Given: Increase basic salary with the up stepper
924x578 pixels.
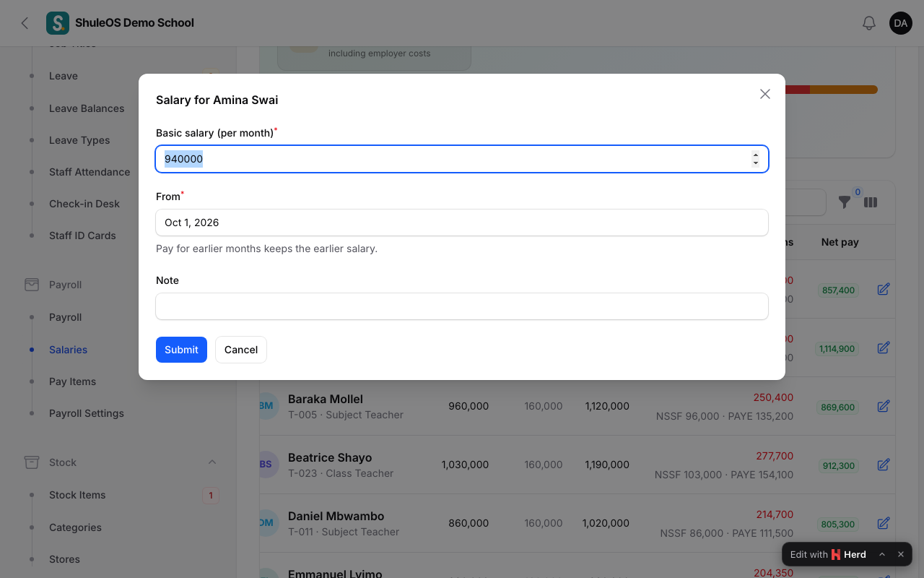Looking at the screenshot, I should [756, 155].
